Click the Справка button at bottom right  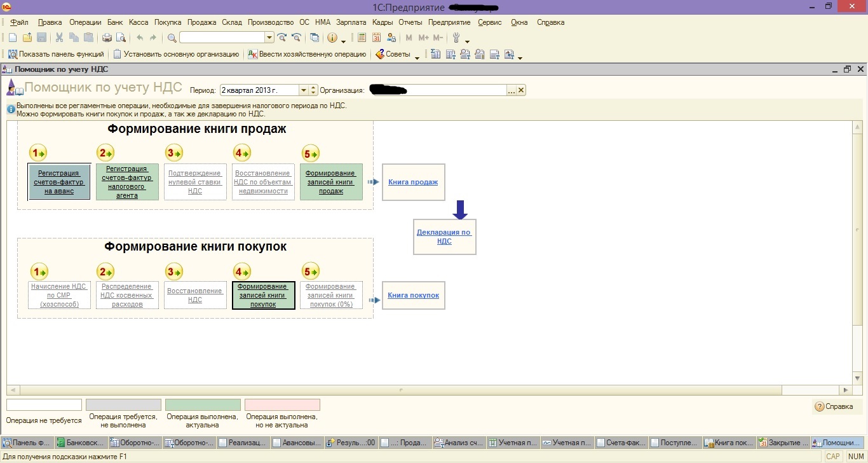[837, 406]
